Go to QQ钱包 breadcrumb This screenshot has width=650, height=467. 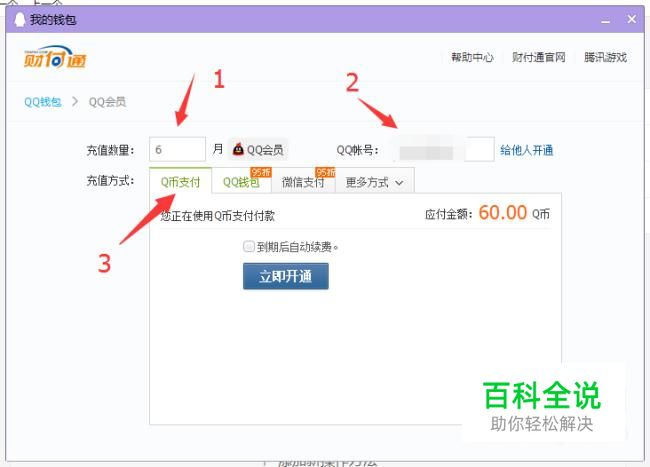tap(43, 102)
